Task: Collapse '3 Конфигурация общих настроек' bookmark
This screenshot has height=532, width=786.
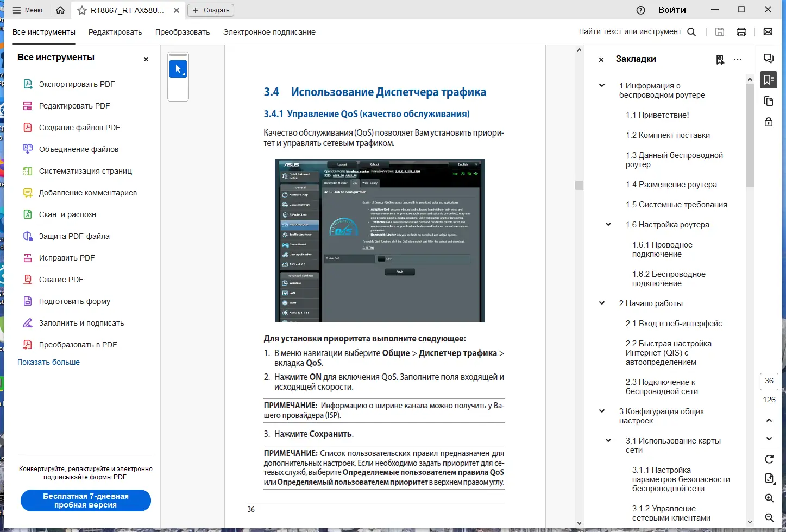Action: click(602, 411)
